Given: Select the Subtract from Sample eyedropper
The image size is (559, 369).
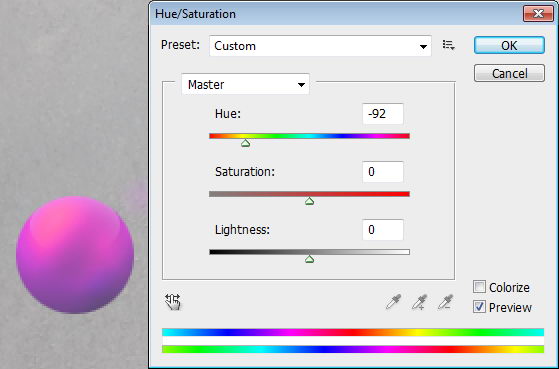Looking at the screenshot, I should coord(446,302).
